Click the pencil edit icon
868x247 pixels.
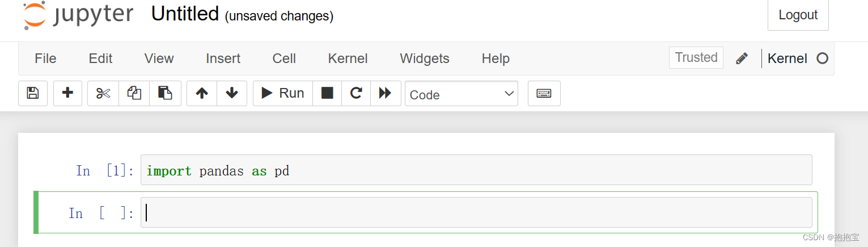pos(742,58)
